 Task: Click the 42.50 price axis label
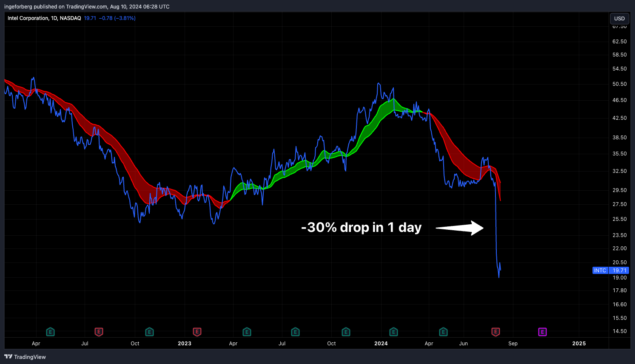[x=620, y=118]
